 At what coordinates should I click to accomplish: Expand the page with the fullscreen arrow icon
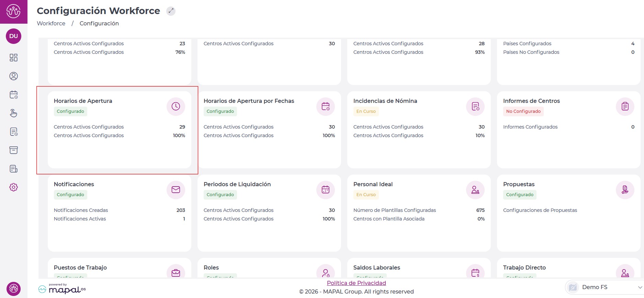click(x=171, y=11)
